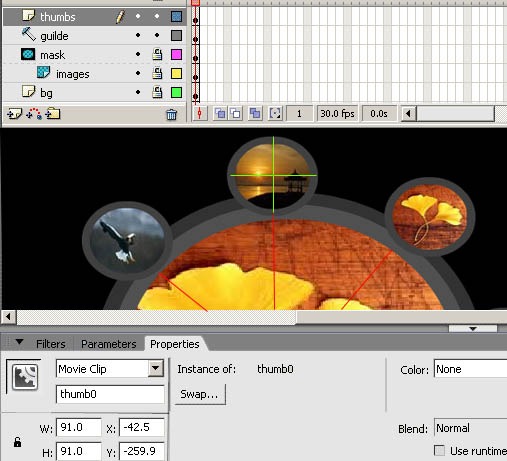Click the X position field
The height and width of the screenshot is (461, 507).
coord(142,427)
